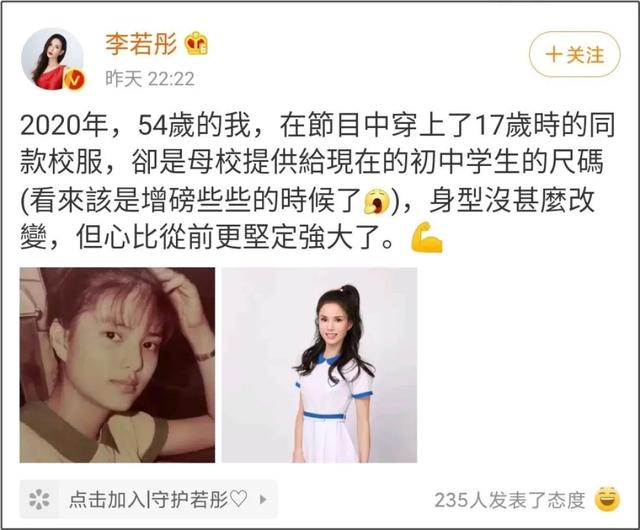
Task: Open 李若彤's profile avatar
Action: [x=52, y=59]
